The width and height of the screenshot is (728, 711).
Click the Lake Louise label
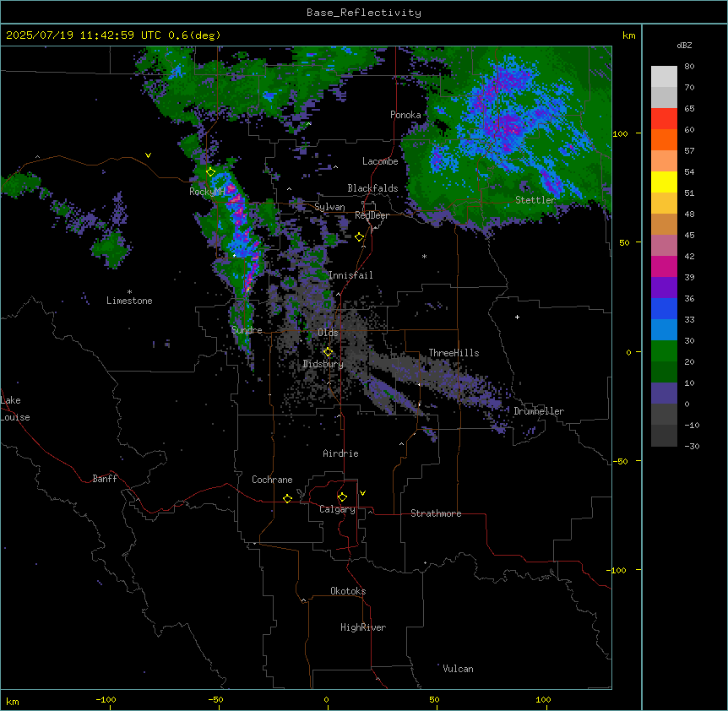point(15,409)
